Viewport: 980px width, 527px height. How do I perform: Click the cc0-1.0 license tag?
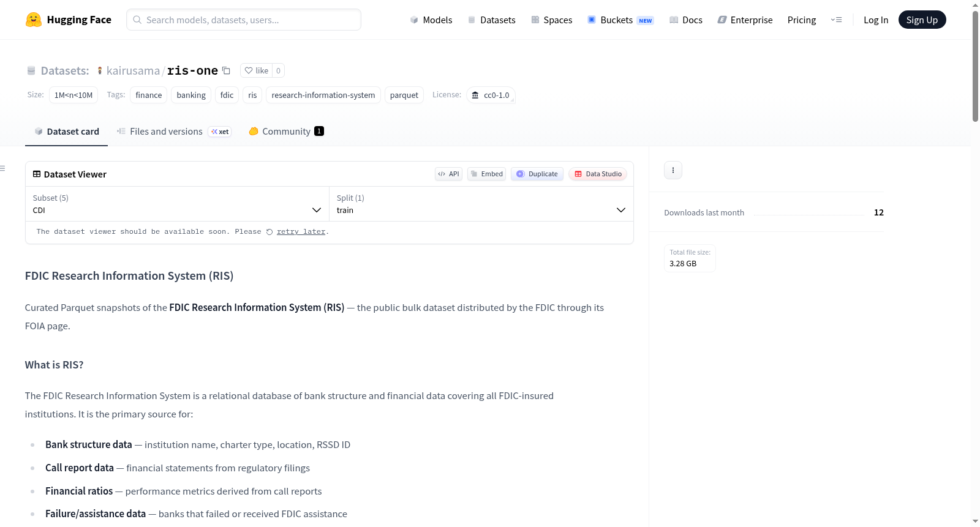pos(491,95)
